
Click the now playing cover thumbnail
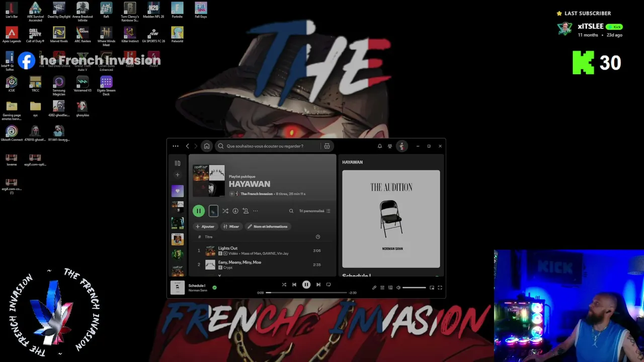(177, 288)
